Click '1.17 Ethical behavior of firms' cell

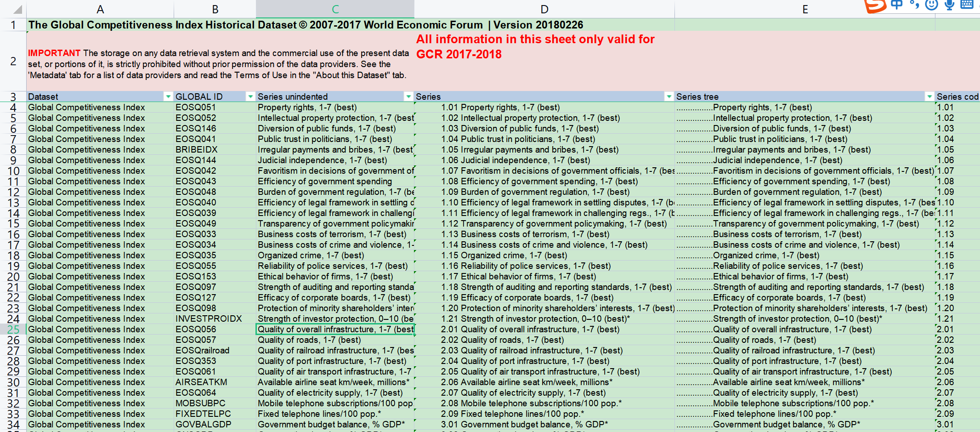click(x=544, y=276)
